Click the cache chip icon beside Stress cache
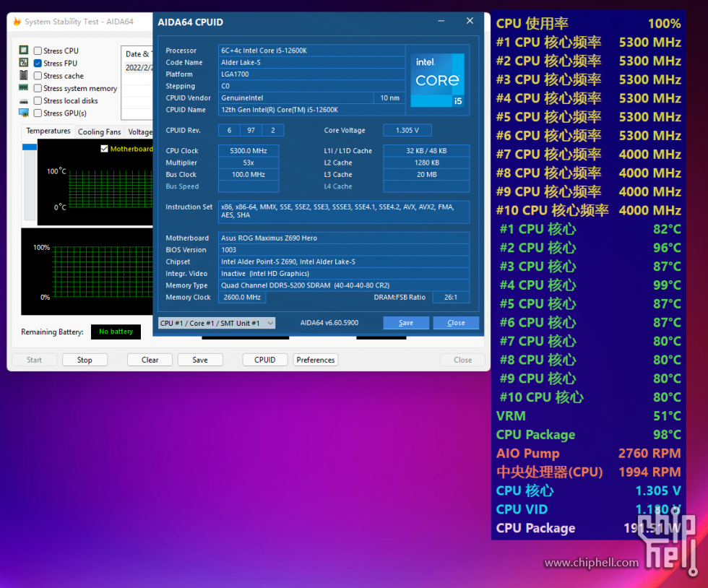This screenshot has height=588, width=708. 23,75
